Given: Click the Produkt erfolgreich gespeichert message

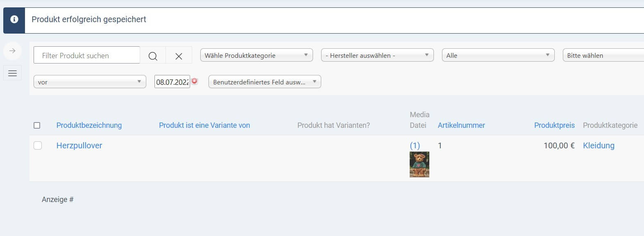Looking at the screenshot, I should point(89,19).
